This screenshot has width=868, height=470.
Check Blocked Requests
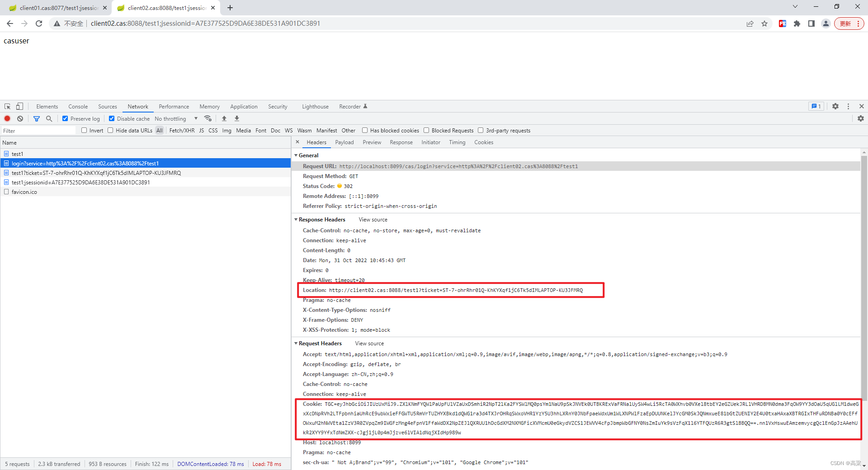click(x=426, y=130)
